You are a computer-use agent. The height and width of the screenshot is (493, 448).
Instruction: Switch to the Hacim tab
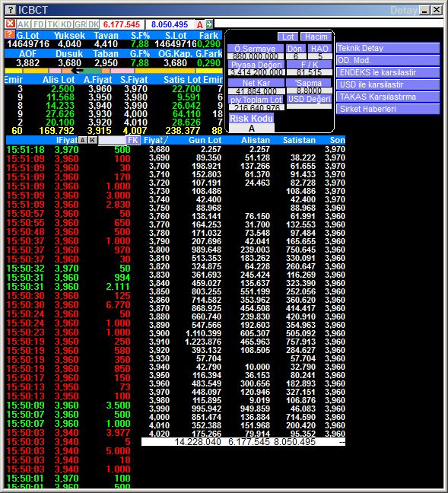[316, 37]
